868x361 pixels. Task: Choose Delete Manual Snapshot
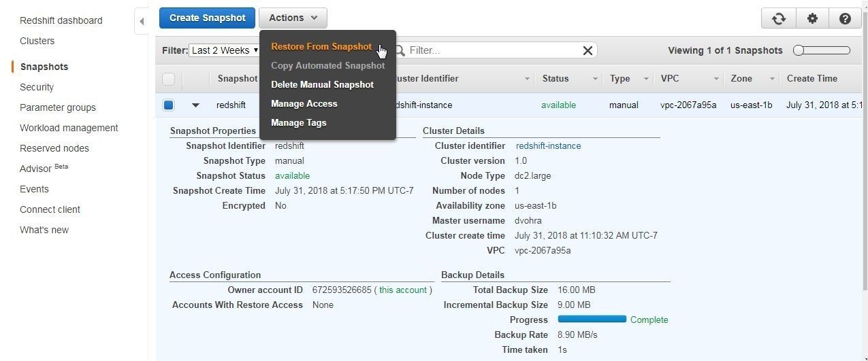point(323,85)
